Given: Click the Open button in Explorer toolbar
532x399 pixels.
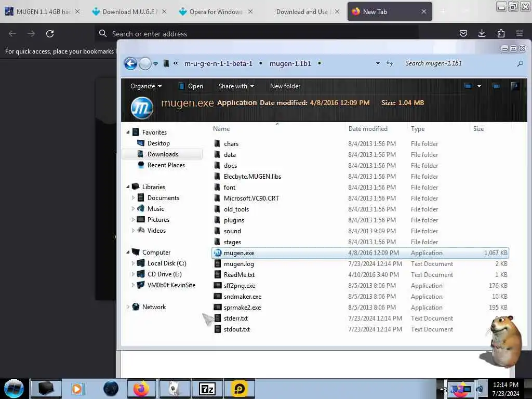Looking at the screenshot, I should pyautogui.click(x=191, y=86).
